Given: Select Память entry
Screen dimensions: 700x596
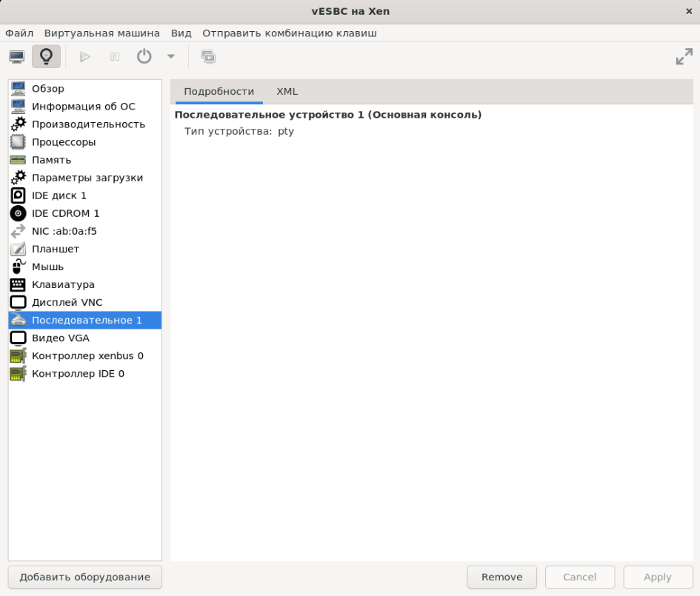Looking at the screenshot, I should coord(85,160).
